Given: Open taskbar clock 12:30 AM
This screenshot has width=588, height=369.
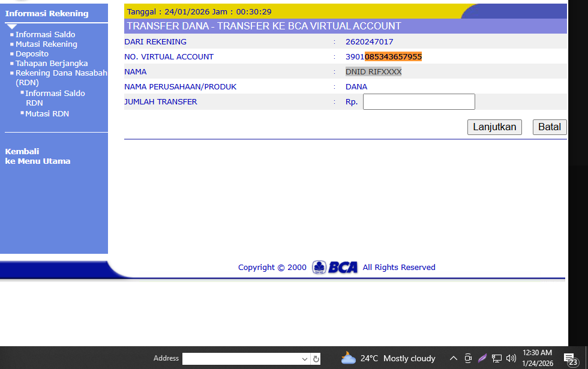Looking at the screenshot, I should pos(538,358).
